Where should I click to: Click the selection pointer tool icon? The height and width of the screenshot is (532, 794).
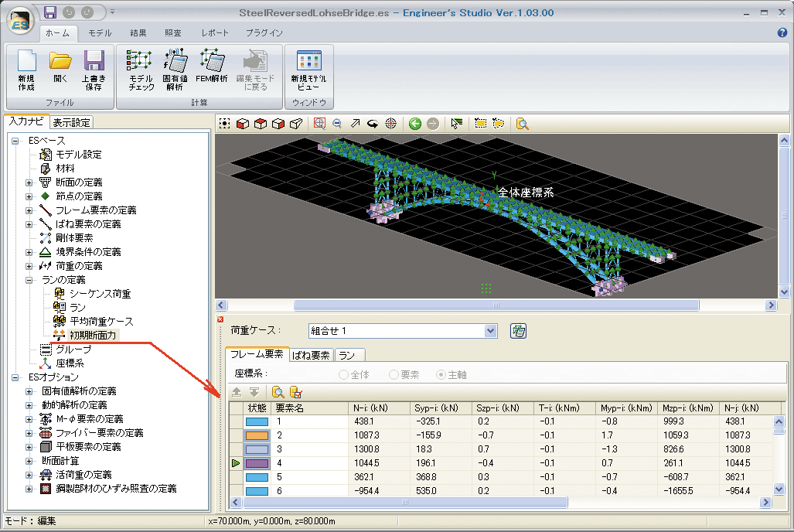point(457,124)
